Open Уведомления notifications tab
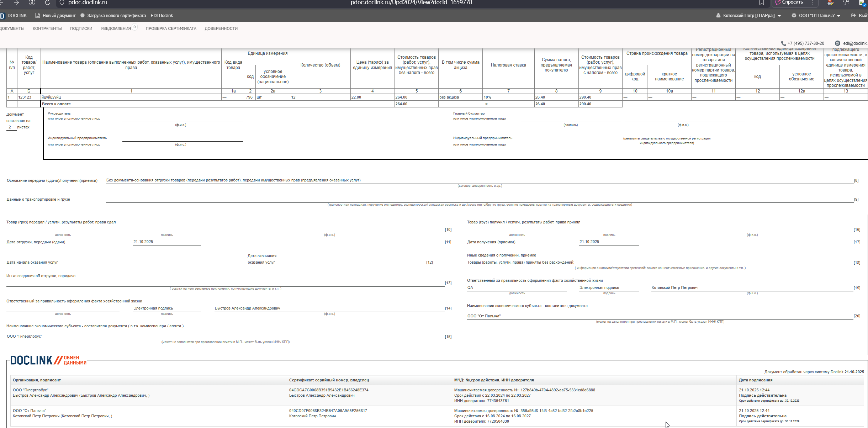 (x=116, y=28)
